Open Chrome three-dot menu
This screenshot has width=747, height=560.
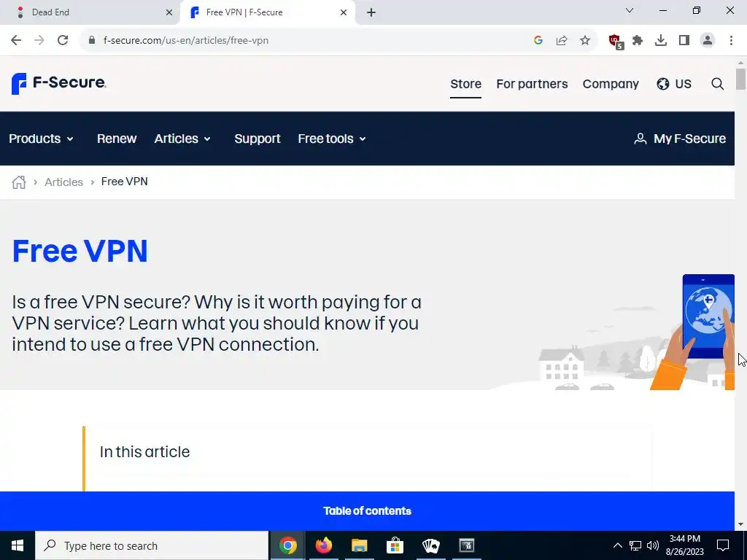[x=731, y=41]
